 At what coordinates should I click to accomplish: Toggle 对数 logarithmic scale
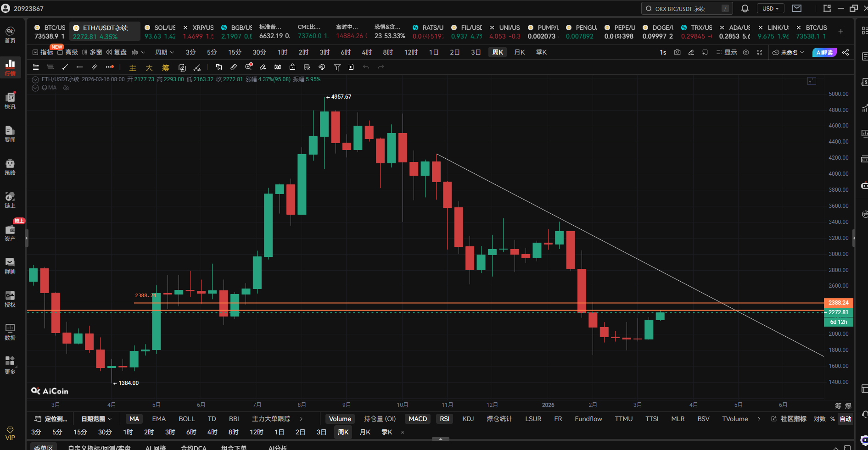click(820, 419)
